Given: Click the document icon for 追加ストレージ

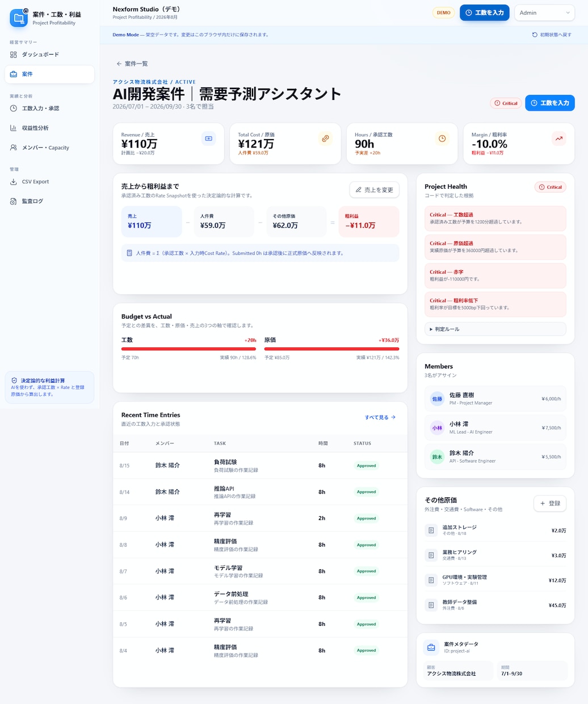Looking at the screenshot, I should click(x=431, y=530).
